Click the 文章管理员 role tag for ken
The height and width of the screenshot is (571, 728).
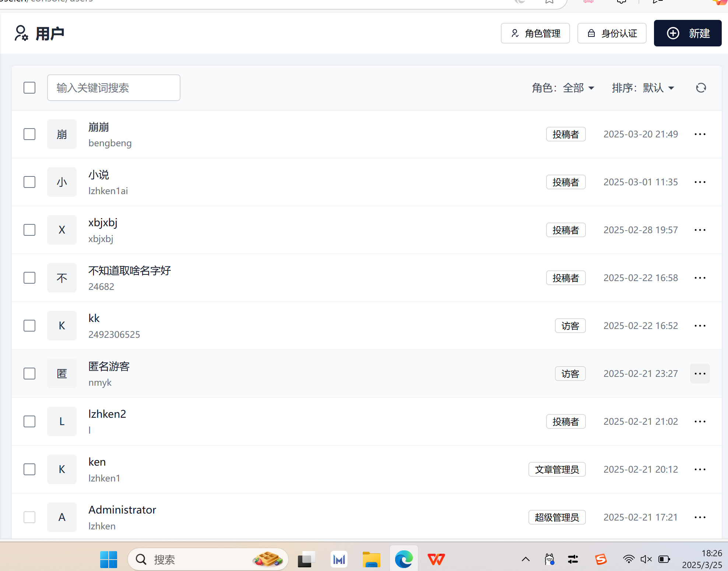[557, 469]
